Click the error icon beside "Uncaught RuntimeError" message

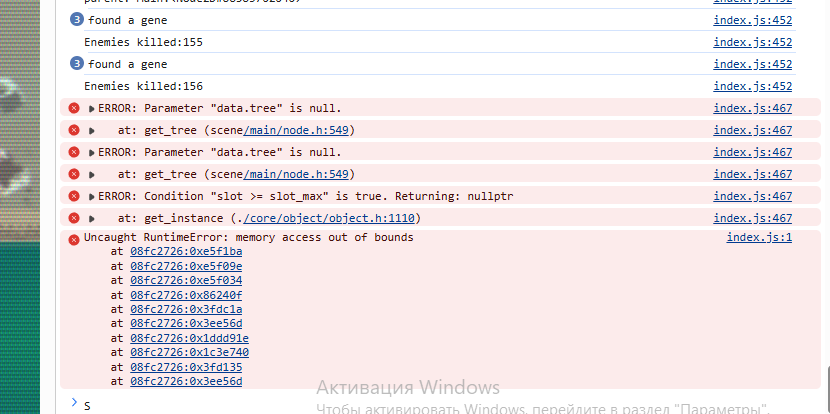point(74,239)
